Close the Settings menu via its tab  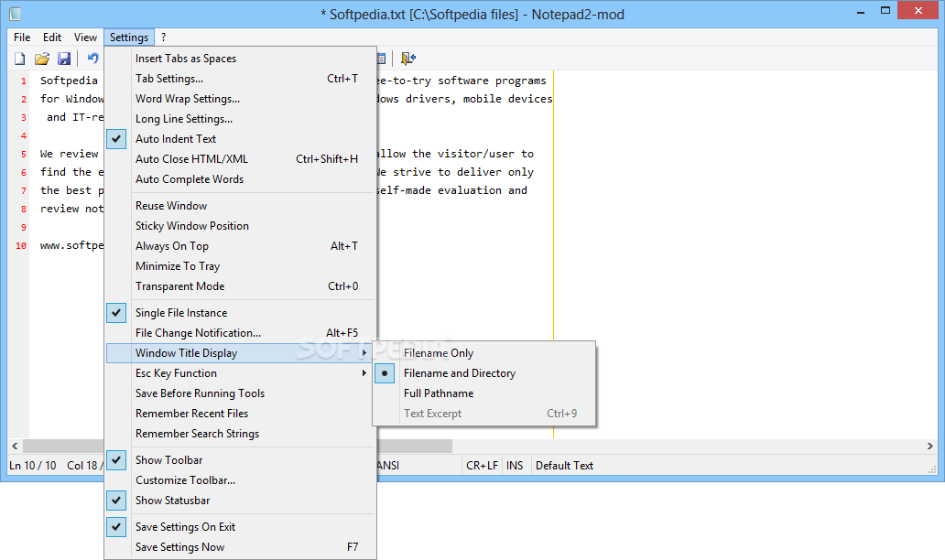coord(129,38)
